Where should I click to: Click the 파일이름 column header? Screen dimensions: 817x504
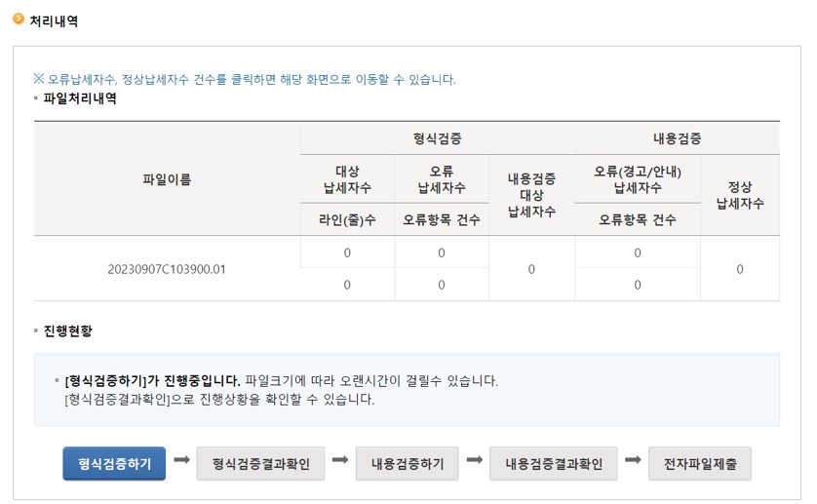[x=167, y=179]
